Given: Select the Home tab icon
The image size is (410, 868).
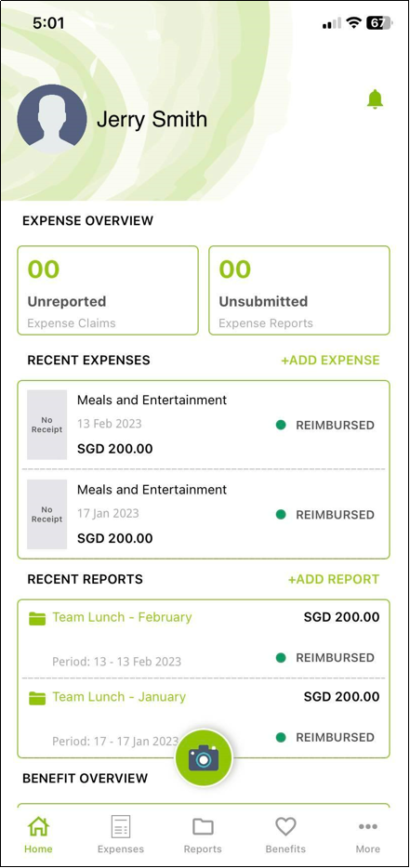Looking at the screenshot, I should coord(38,826).
